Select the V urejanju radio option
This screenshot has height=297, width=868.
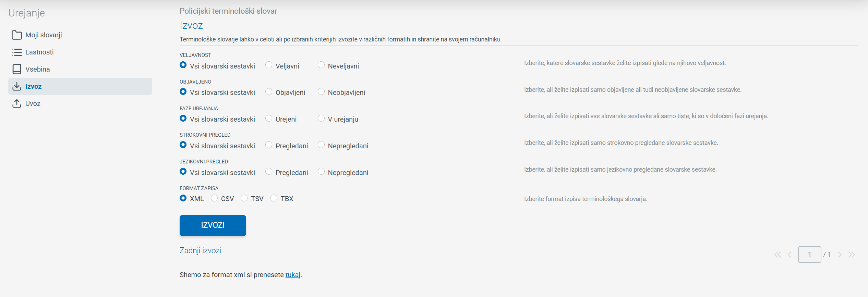click(321, 119)
